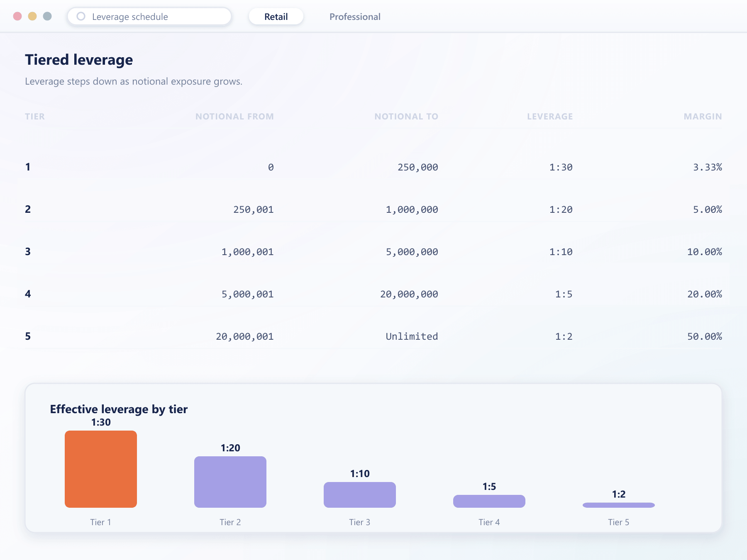Click the search icon in Leverage schedule field
This screenshot has height=560, width=747.
coord(81,16)
